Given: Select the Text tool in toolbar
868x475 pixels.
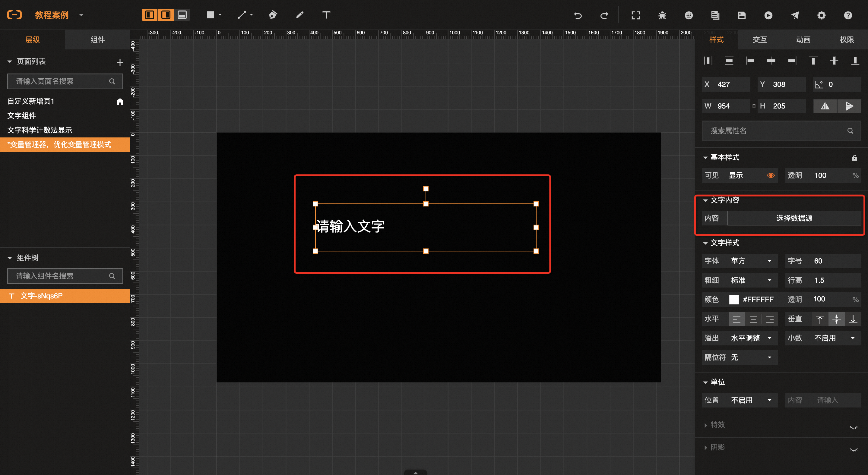Looking at the screenshot, I should pos(326,15).
